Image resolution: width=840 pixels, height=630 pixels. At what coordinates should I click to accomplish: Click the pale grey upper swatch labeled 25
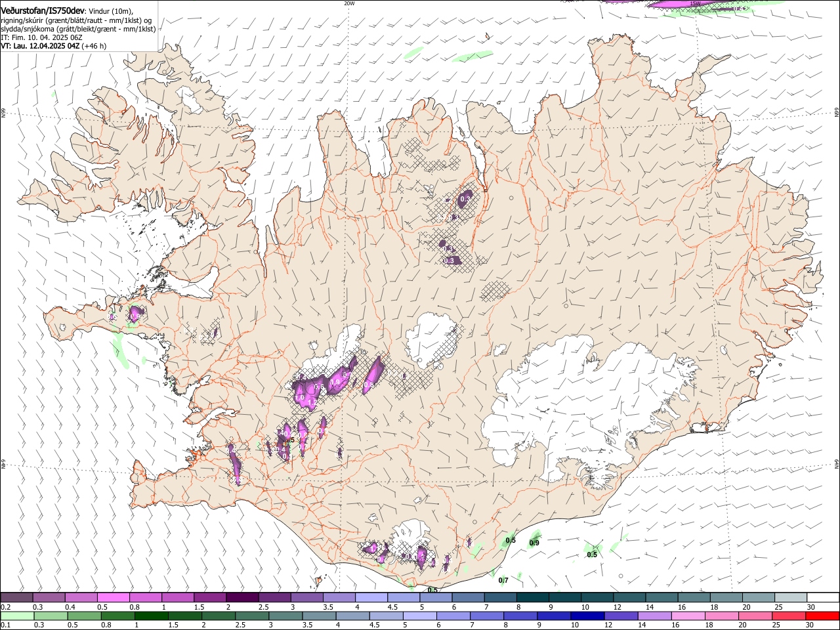click(x=791, y=597)
